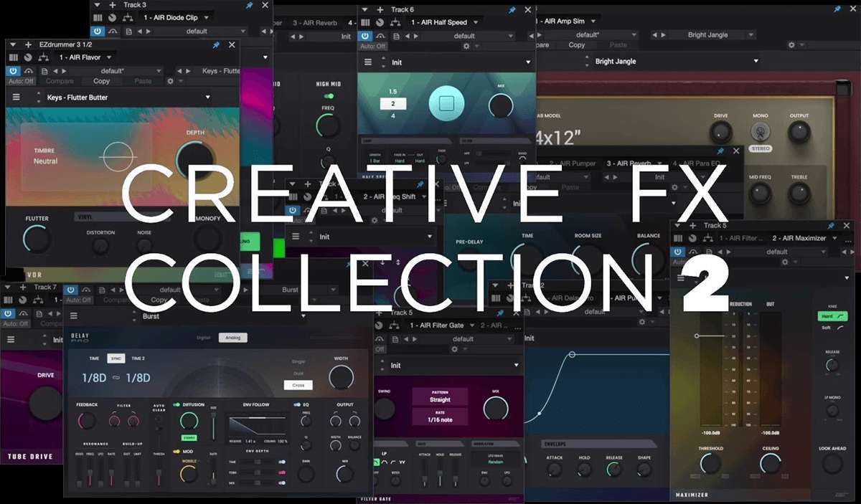Select the Analog mode tab in Delay Pro
The width and height of the screenshot is (861, 504).
[232, 338]
